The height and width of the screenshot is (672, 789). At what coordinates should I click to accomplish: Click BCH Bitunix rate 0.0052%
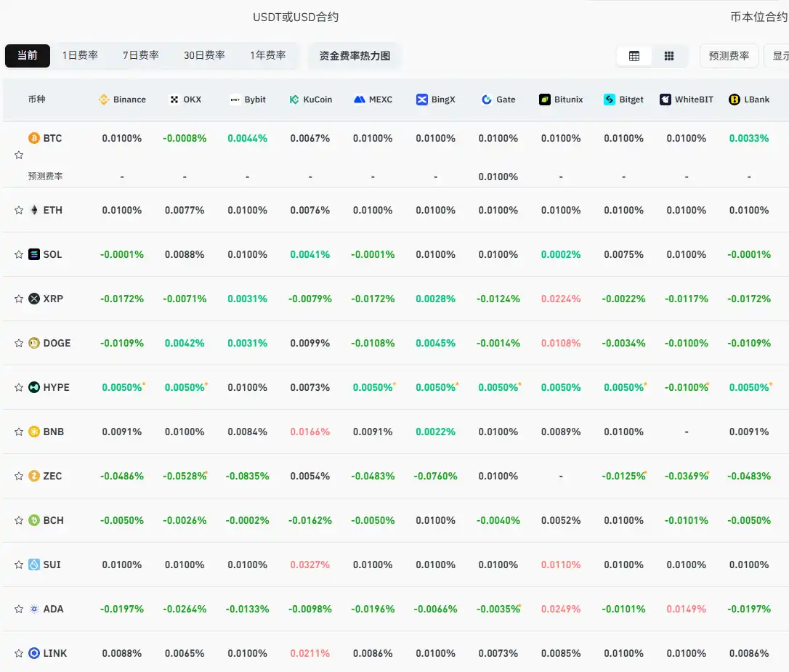click(561, 520)
